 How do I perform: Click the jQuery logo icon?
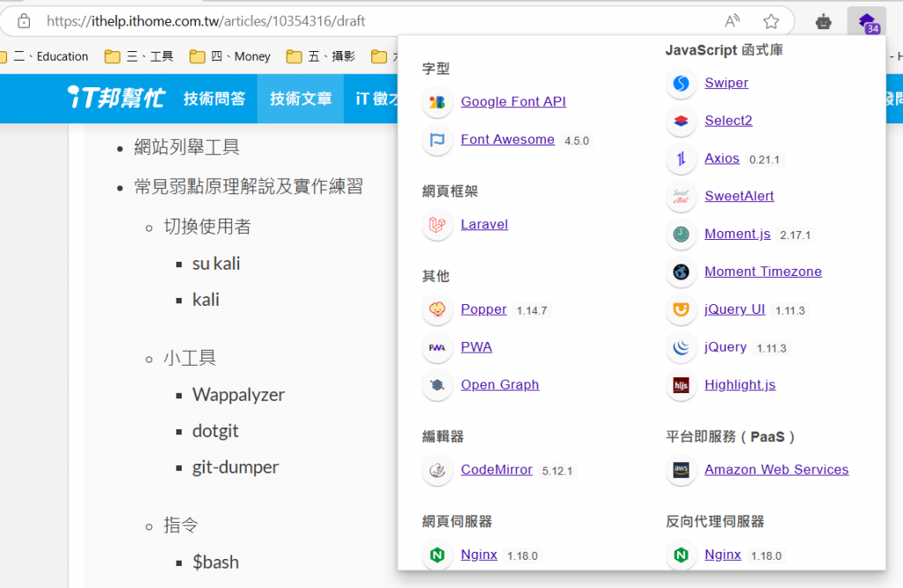[681, 347]
